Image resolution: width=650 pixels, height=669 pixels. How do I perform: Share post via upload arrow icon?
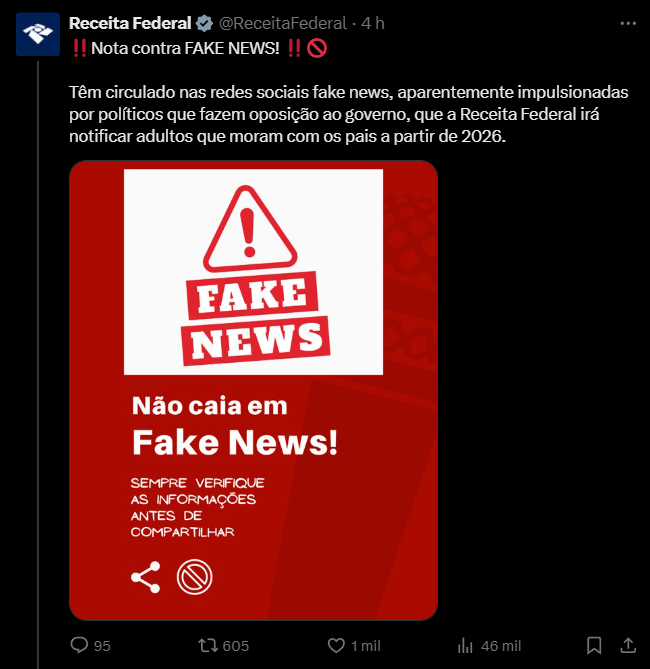point(628,645)
